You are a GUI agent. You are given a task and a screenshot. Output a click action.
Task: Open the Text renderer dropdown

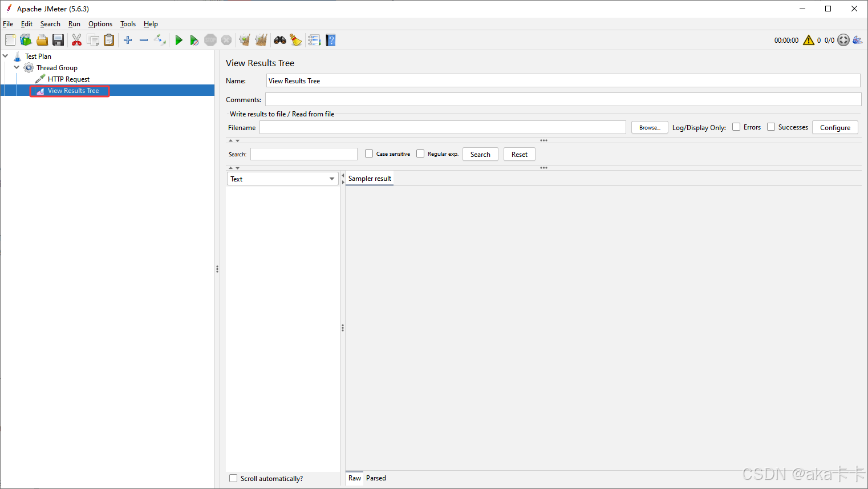pos(282,179)
